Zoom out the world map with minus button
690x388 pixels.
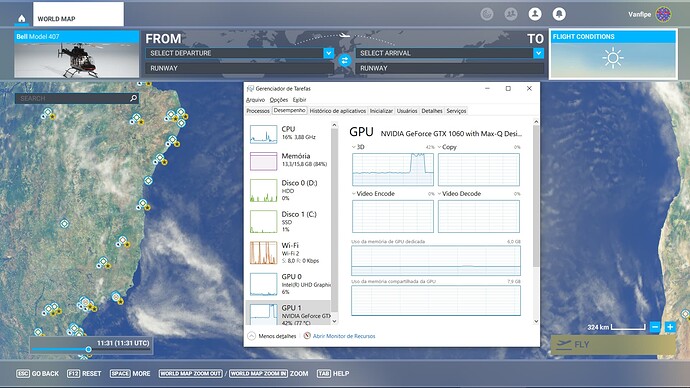655,327
